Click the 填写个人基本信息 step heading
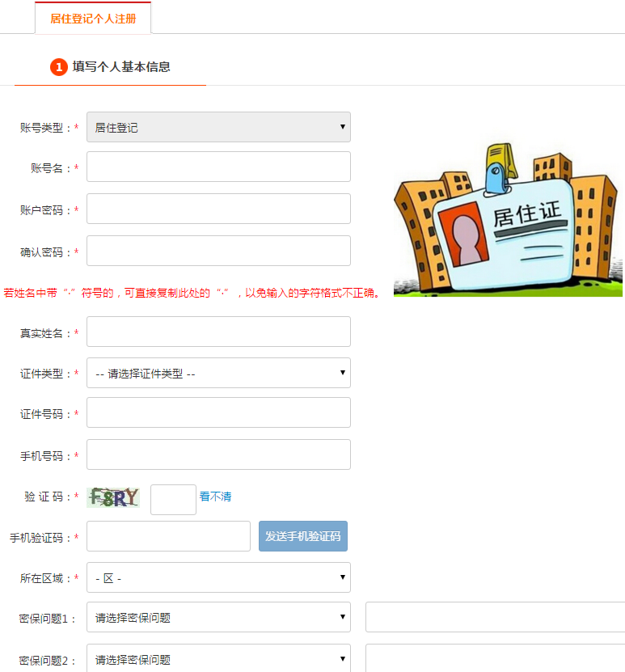The width and height of the screenshot is (625, 672). (x=121, y=67)
